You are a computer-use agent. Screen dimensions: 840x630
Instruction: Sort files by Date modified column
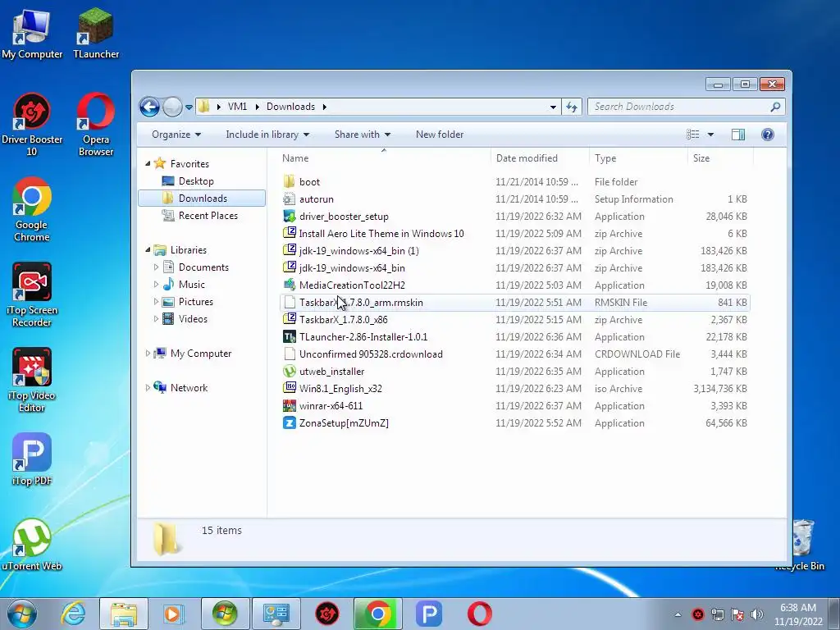[x=540, y=158]
